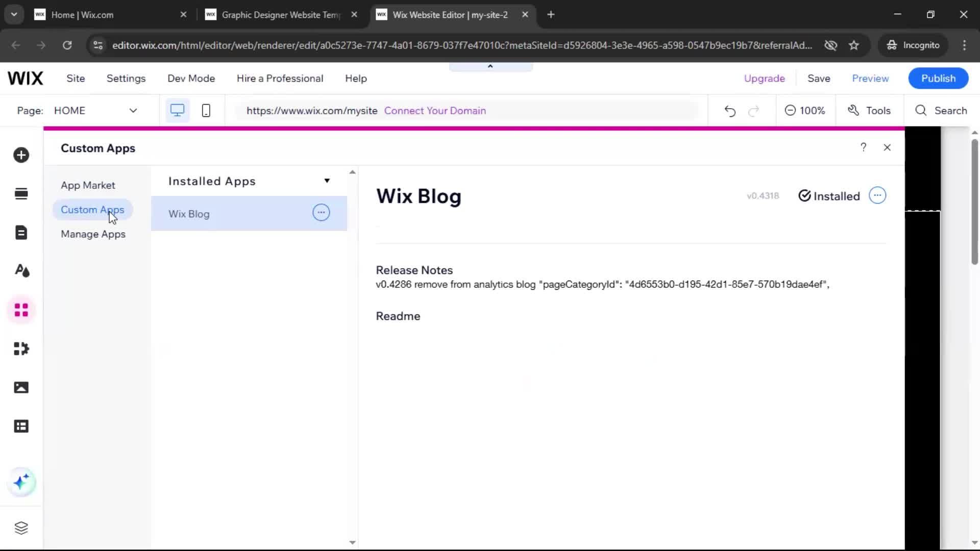Open browser three-dot menu
Viewport: 980px width, 551px height.
(964, 45)
